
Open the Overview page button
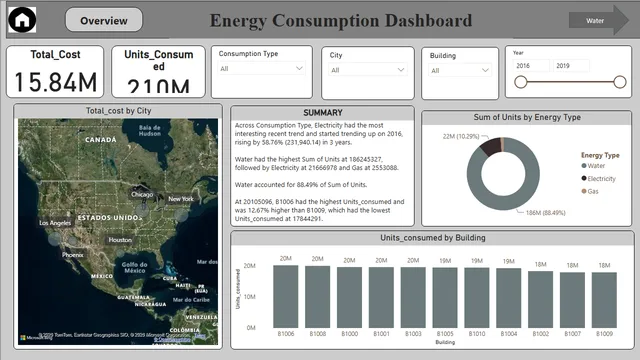pyautogui.click(x=104, y=20)
